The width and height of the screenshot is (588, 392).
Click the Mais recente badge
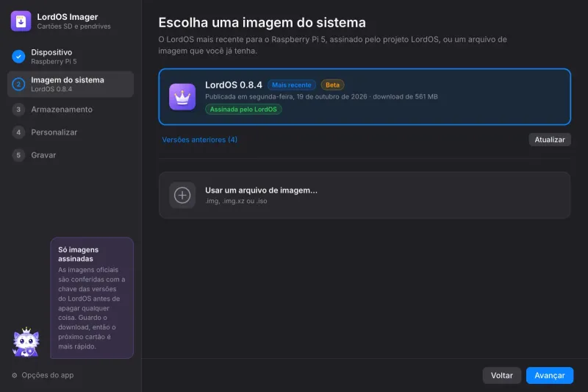point(291,85)
